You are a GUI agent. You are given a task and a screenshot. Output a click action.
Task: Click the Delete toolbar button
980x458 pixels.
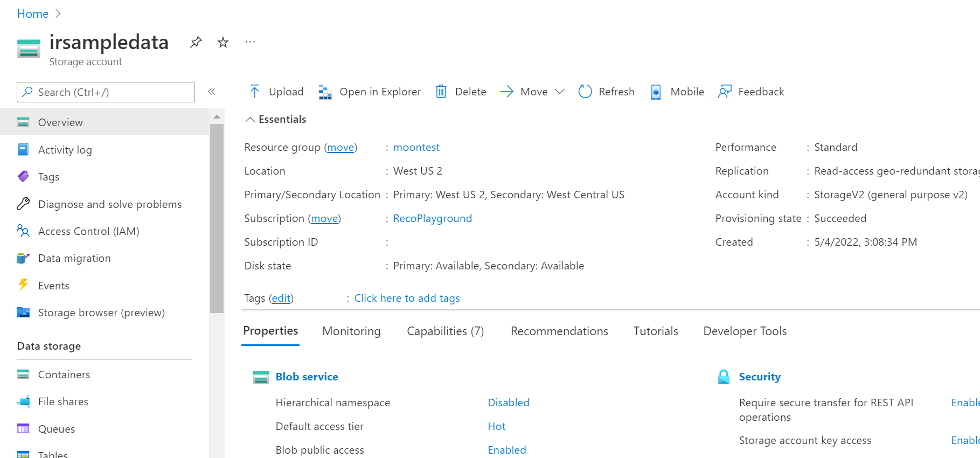461,92
